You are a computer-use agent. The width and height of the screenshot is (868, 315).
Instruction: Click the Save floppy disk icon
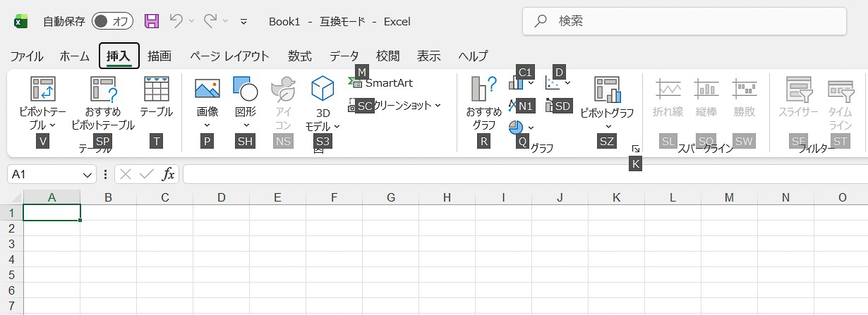pos(152,21)
